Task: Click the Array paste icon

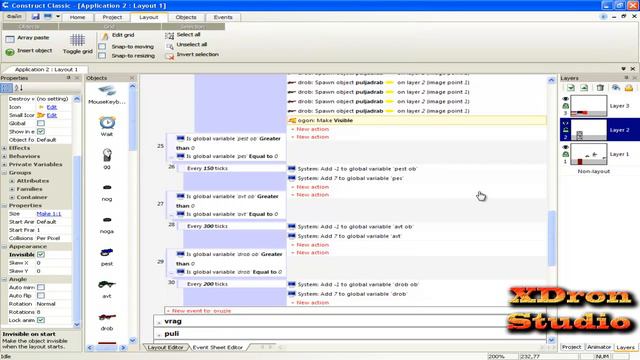Action: click(x=10, y=39)
